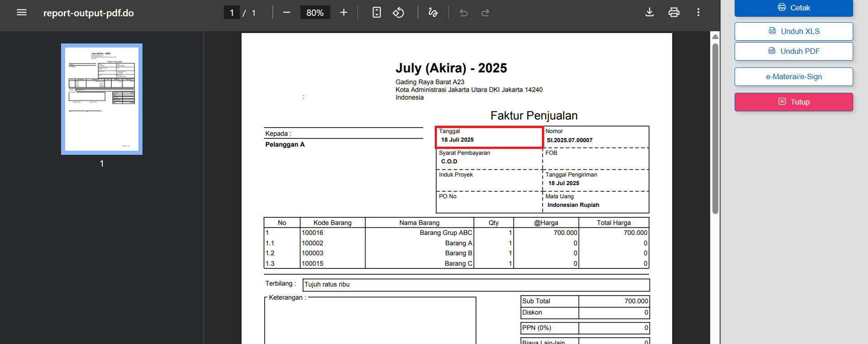Image resolution: width=868 pixels, height=344 pixels.
Task: Click the Barang B item name
Action: coord(459,253)
